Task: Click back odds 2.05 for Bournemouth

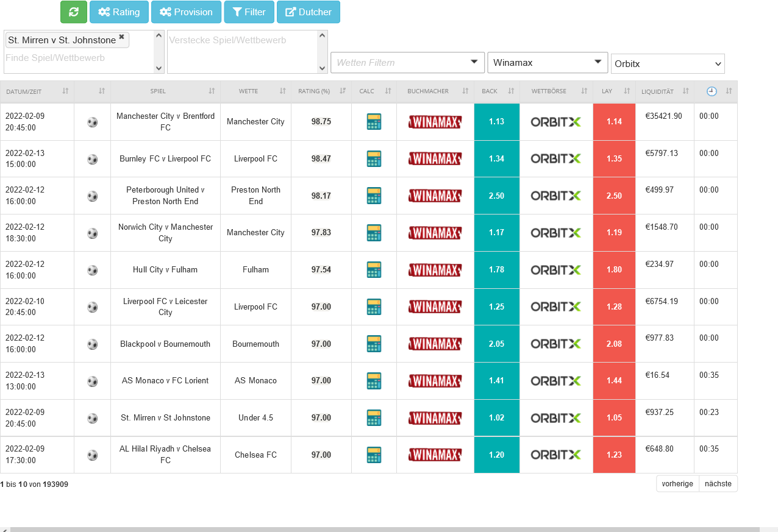Action: pyautogui.click(x=497, y=344)
